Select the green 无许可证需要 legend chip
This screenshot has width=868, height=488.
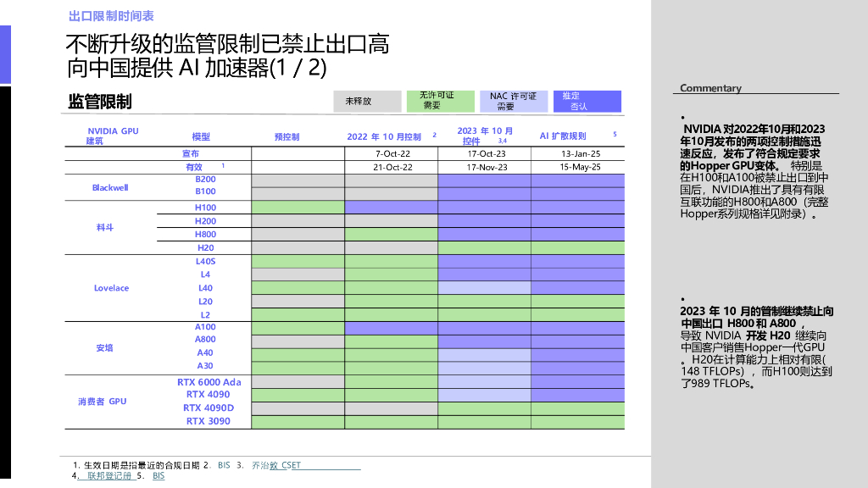(442, 101)
